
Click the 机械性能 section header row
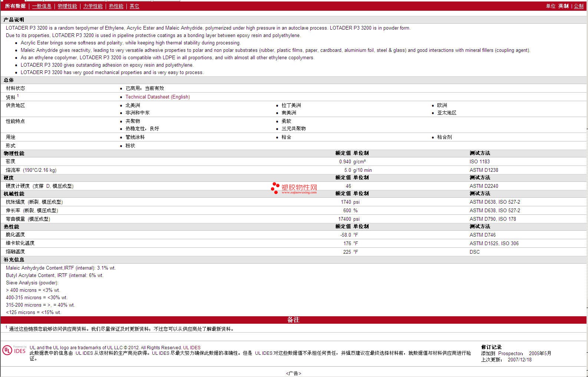pyautogui.click(x=14, y=194)
